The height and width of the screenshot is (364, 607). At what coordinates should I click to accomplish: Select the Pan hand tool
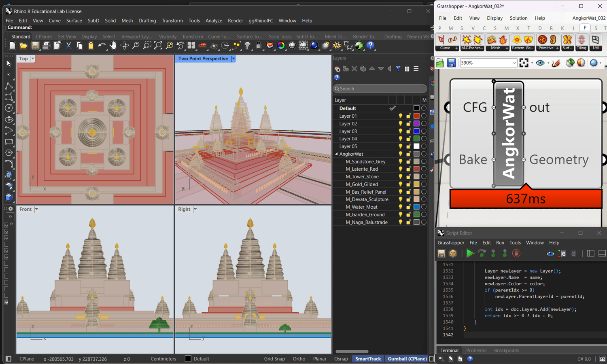click(113, 46)
